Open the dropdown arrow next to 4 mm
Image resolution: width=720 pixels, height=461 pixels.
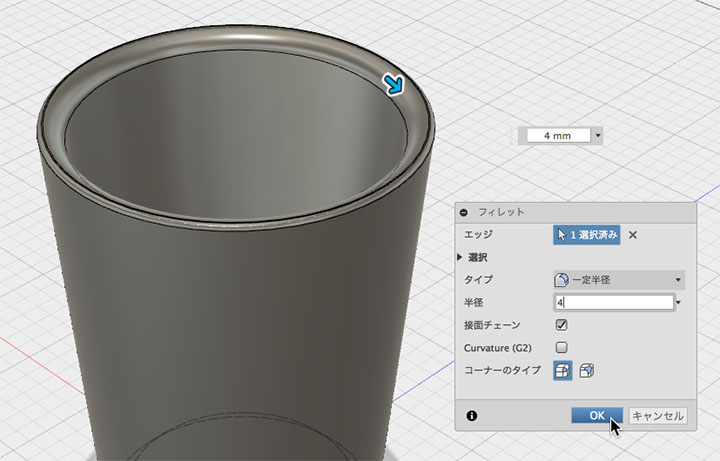pyautogui.click(x=598, y=136)
